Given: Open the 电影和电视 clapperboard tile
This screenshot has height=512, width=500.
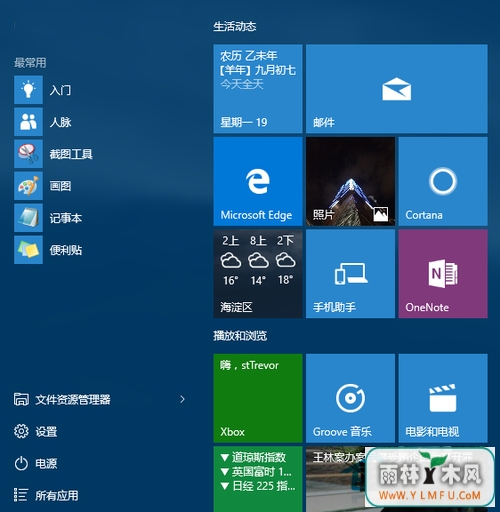Looking at the screenshot, I should (443, 398).
